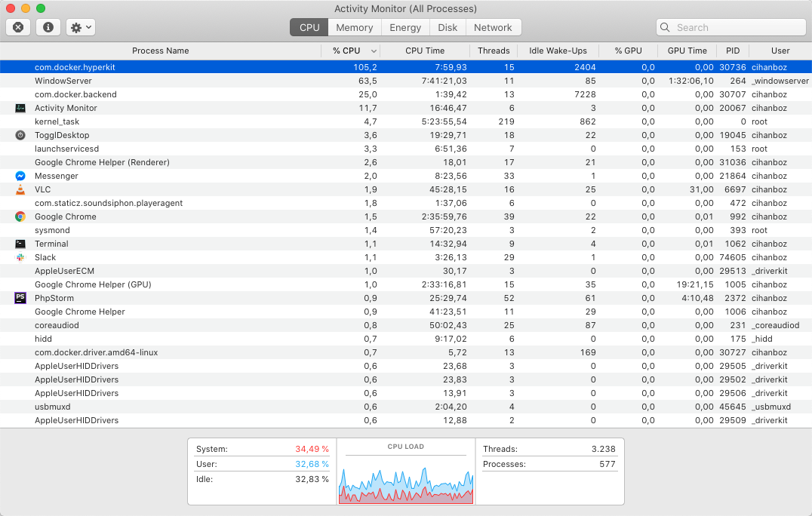Select the usbmuxd process
812x516 pixels.
pyautogui.click(x=406, y=407)
